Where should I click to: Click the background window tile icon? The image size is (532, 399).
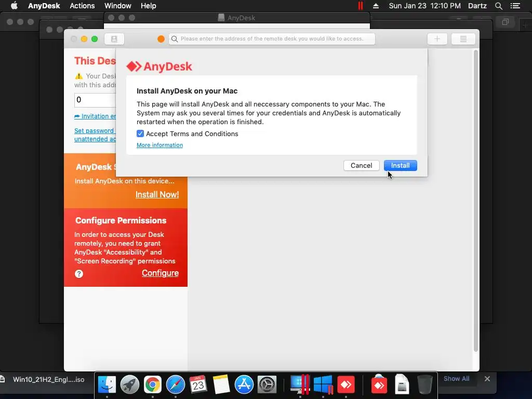[x=505, y=22]
